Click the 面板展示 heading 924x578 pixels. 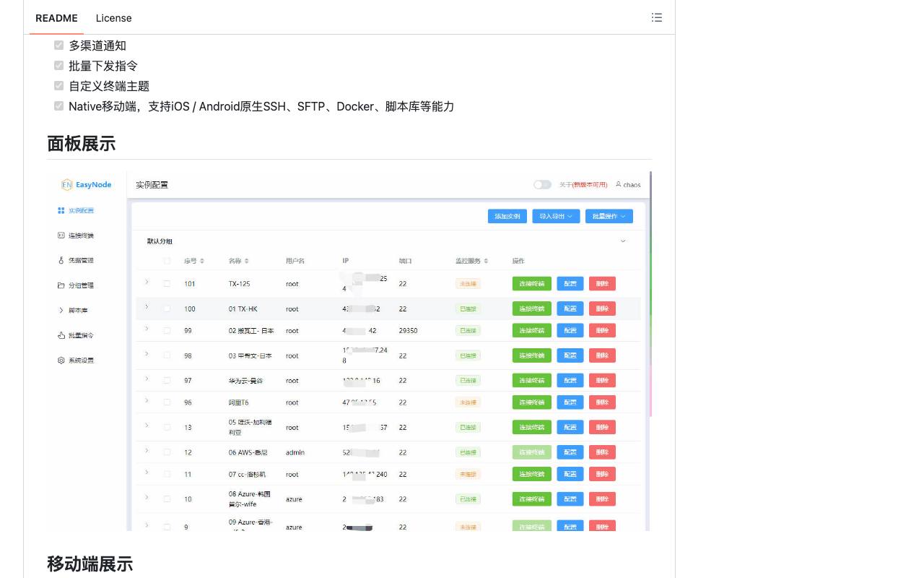(81, 144)
